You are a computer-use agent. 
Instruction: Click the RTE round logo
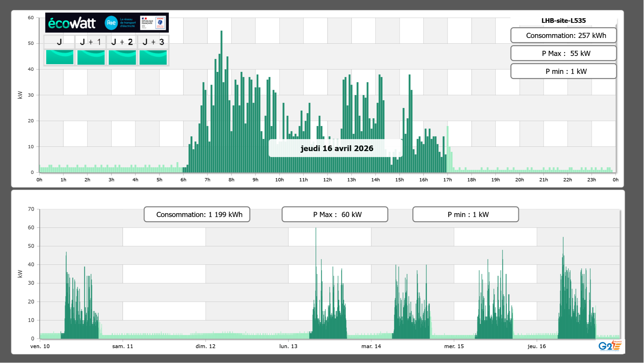(111, 23)
